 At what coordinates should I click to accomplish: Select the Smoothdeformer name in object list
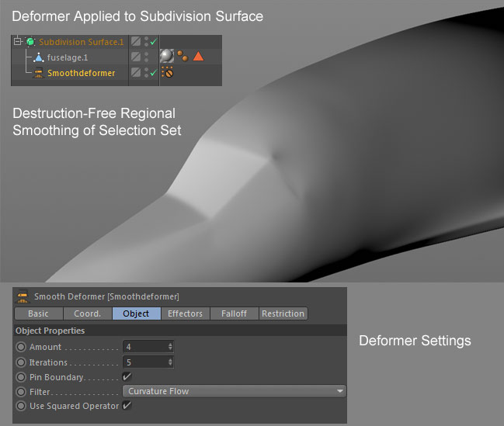point(81,73)
